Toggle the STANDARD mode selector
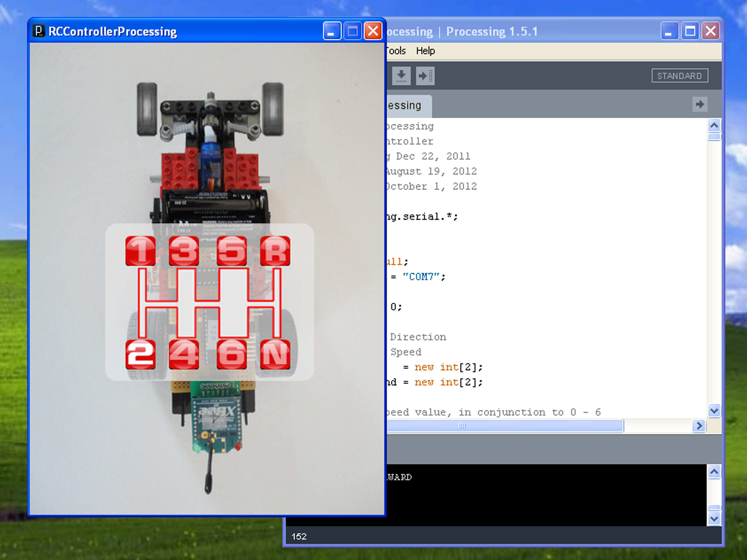 click(680, 76)
